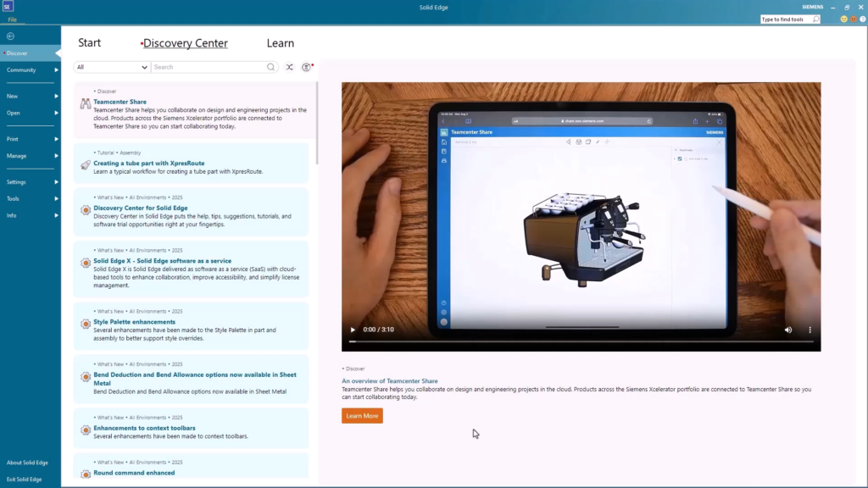Viewport: 868px width, 488px height.
Task: Click the video progress bar
Action: (x=581, y=341)
